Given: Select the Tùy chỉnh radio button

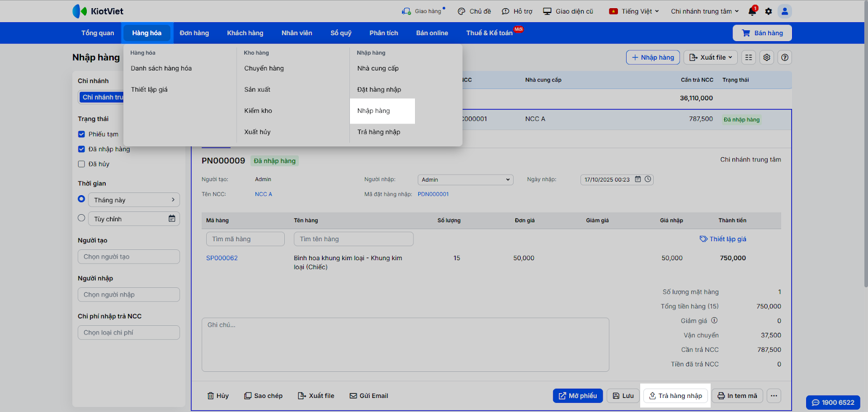Looking at the screenshot, I should click(81, 218).
